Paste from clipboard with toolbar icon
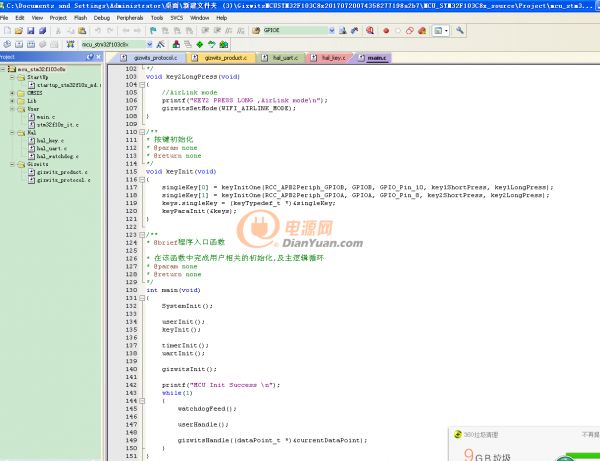 pyautogui.click(x=82, y=31)
